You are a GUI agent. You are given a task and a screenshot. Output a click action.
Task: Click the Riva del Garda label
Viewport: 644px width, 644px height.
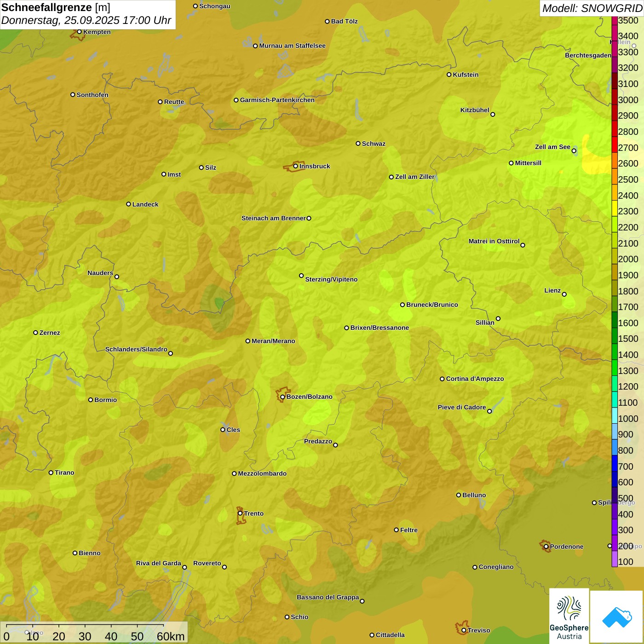click(x=159, y=563)
